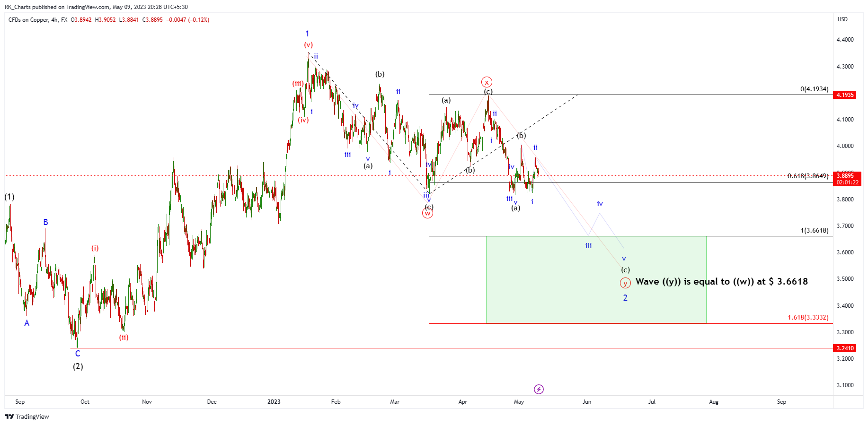Click the purple lightning event icon
Viewport: 868px width, 425px height.
click(539, 389)
